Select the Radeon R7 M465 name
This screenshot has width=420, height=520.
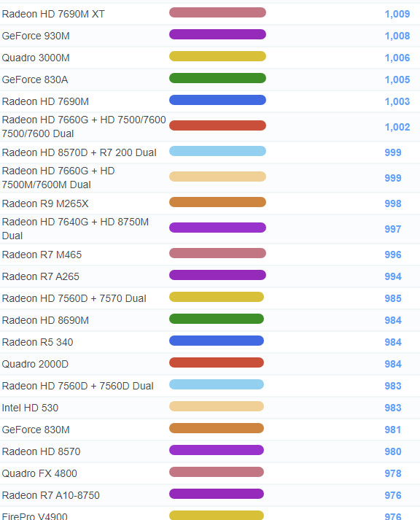click(x=42, y=255)
